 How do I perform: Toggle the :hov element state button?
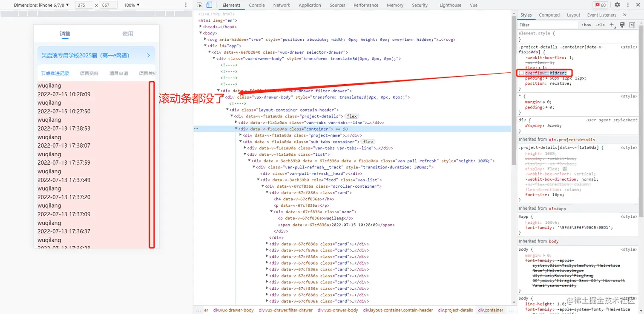click(586, 25)
